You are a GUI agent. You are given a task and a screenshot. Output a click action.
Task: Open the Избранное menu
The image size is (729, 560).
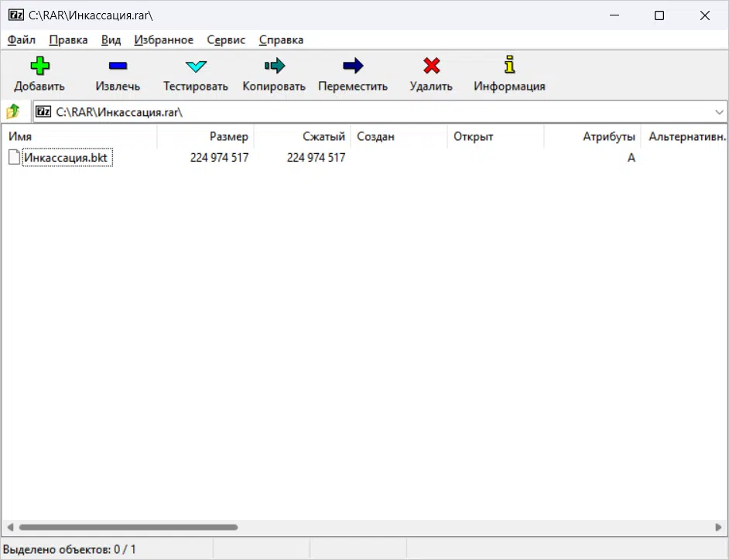(163, 40)
